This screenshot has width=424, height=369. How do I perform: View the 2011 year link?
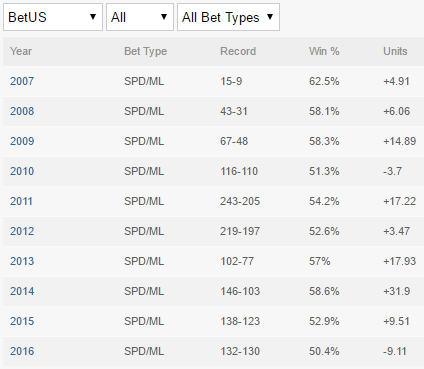pos(21,201)
